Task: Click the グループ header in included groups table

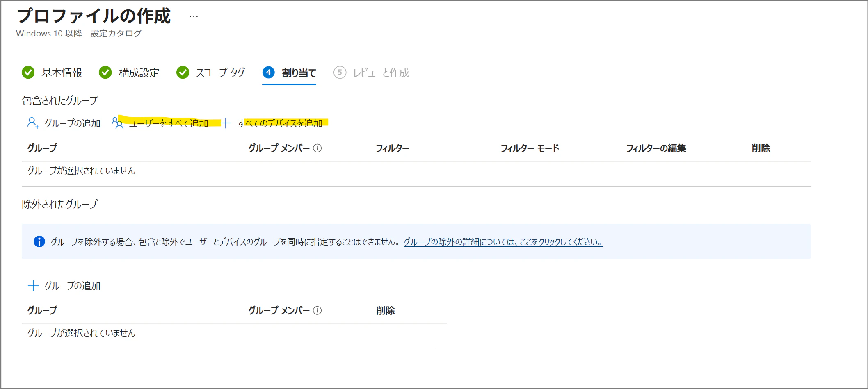Action: (42, 148)
